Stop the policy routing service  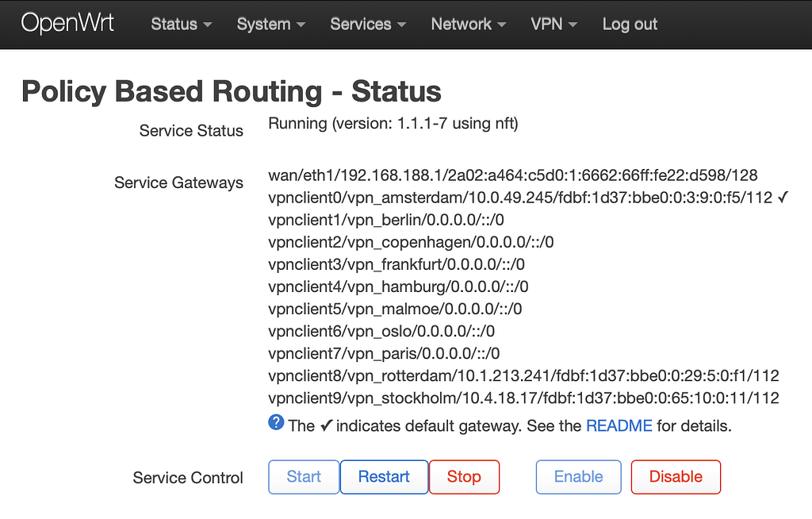[x=464, y=476]
